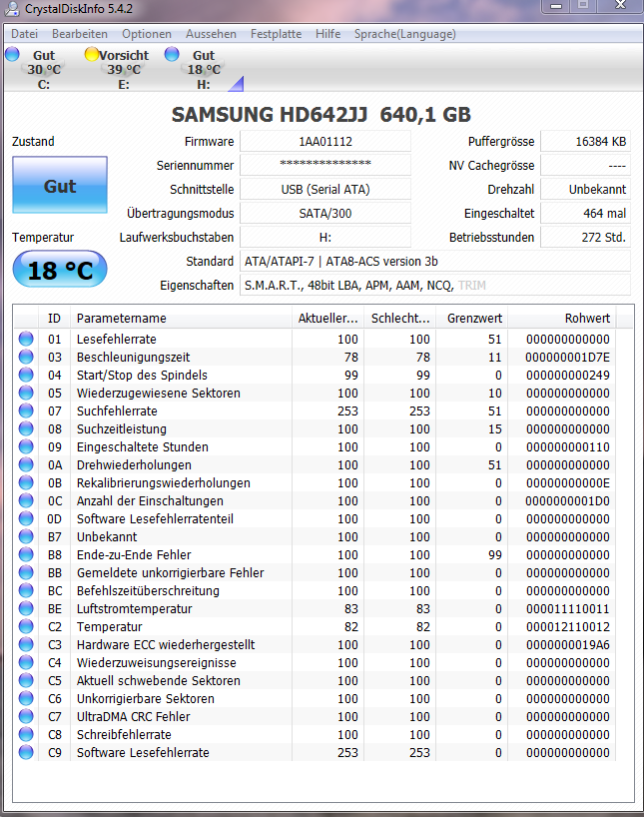The width and height of the screenshot is (644, 817).
Task: Click status icon of Luftstromtemperatur row
Action: click(26, 608)
